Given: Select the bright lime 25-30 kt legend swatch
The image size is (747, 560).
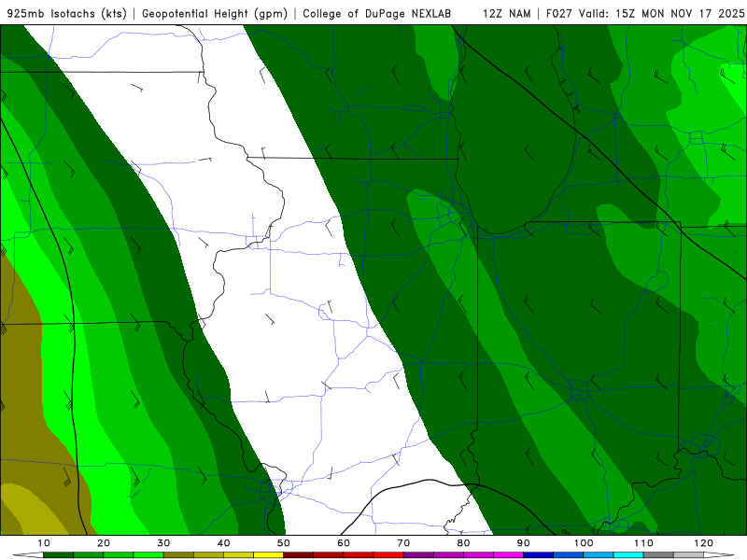Looking at the screenshot, I should (x=148, y=555).
